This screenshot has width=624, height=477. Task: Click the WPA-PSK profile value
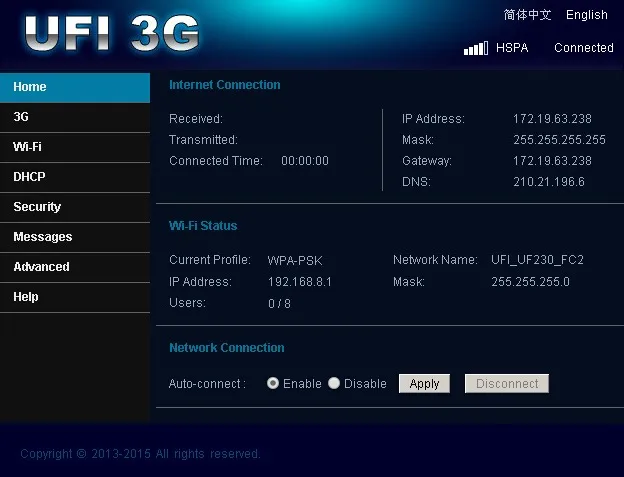pos(294,261)
